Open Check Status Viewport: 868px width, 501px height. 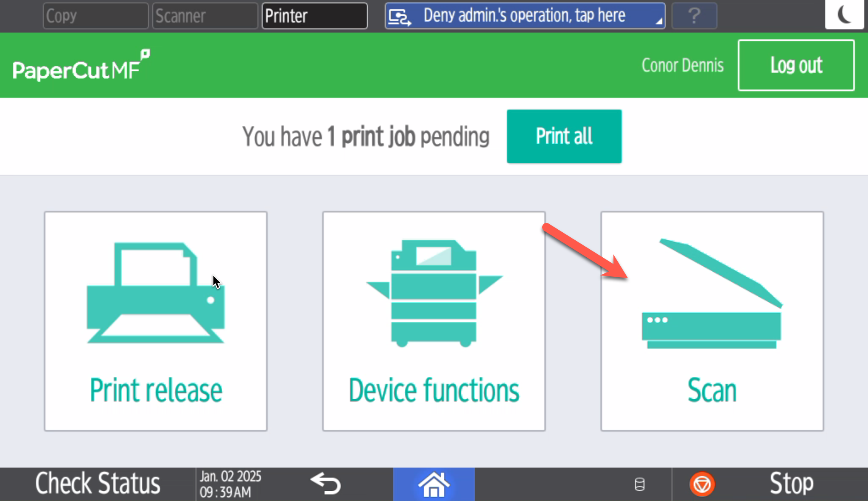tap(98, 484)
